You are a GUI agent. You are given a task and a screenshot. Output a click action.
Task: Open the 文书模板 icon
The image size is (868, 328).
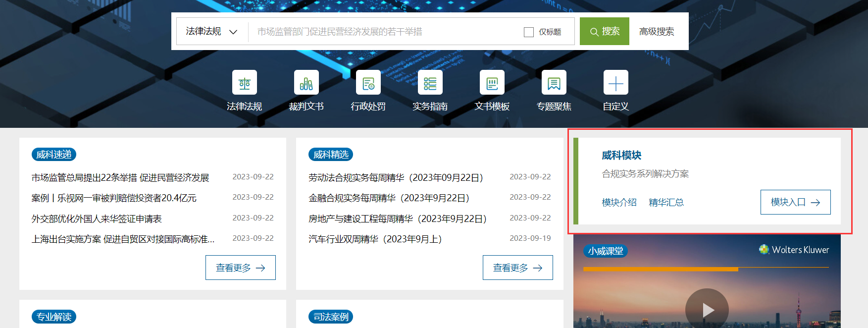(492, 82)
